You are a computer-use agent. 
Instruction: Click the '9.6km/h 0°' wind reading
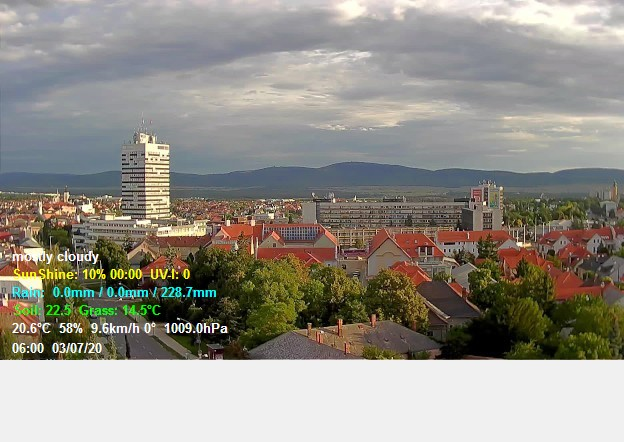coord(123,329)
